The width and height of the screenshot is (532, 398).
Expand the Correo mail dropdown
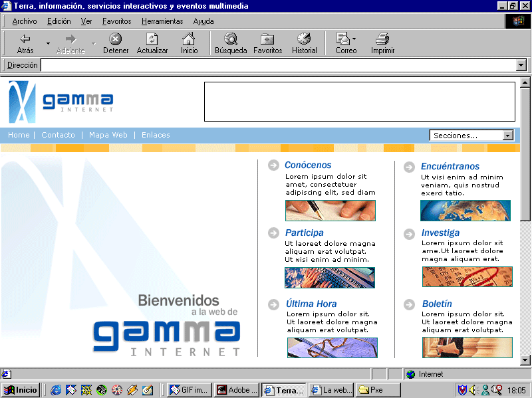coord(354,39)
